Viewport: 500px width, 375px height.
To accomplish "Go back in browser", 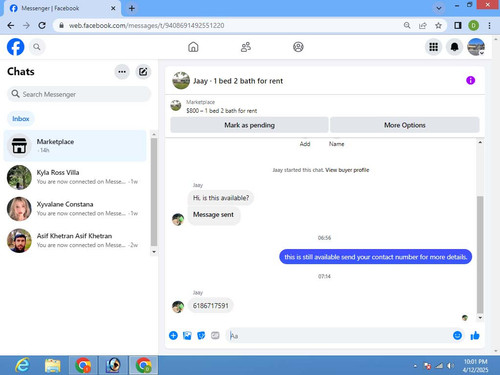I will point(11,25).
